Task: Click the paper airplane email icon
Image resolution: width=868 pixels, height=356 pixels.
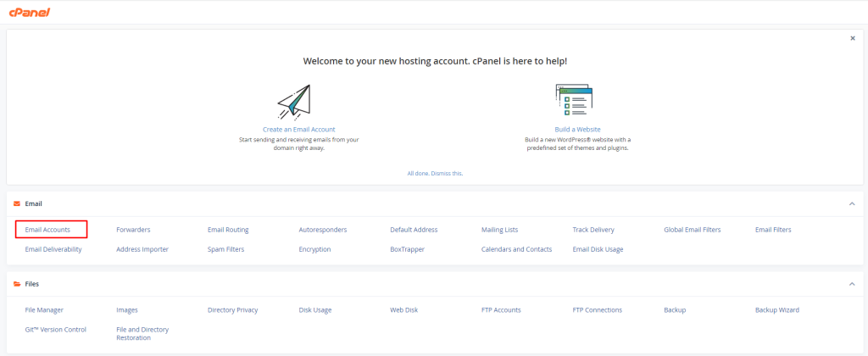Action: coord(294,101)
